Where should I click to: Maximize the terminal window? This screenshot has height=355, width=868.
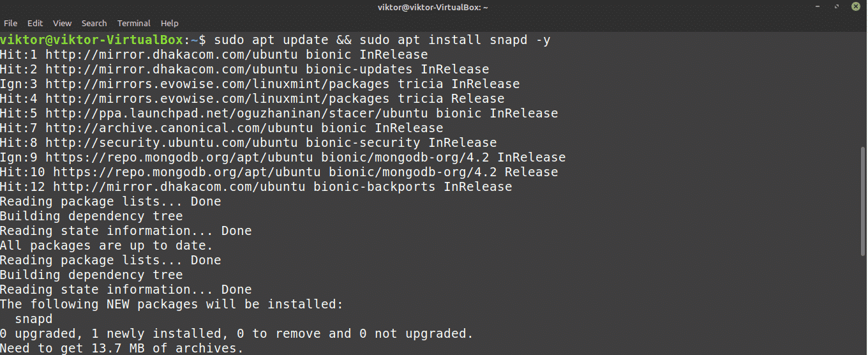tap(837, 7)
